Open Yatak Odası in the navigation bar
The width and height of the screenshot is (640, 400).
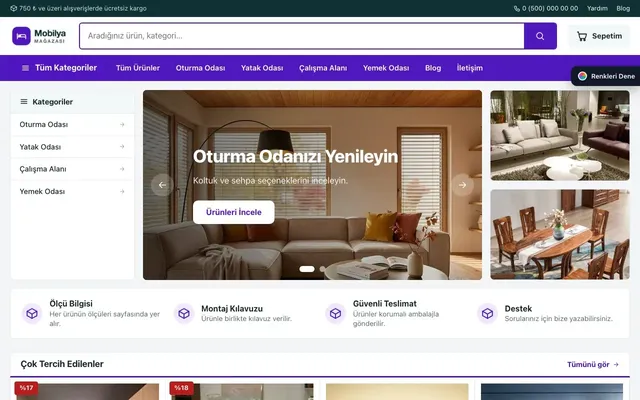coord(262,68)
